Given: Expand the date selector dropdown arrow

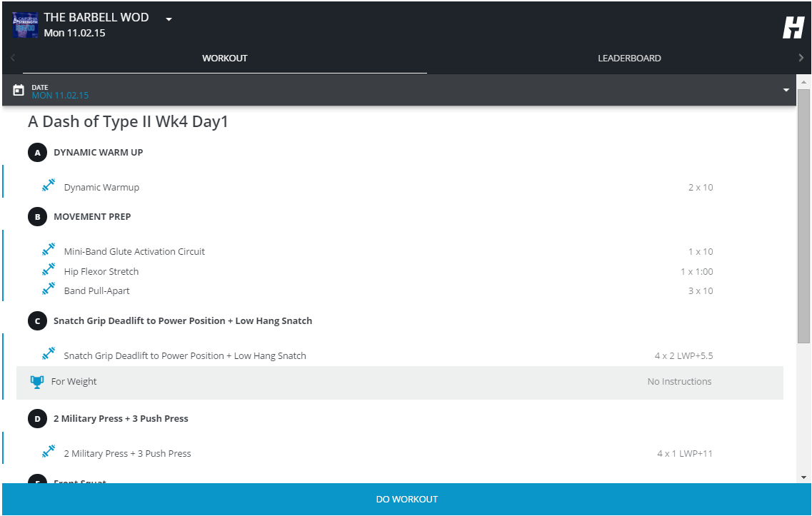Looking at the screenshot, I should pos(786,90).
